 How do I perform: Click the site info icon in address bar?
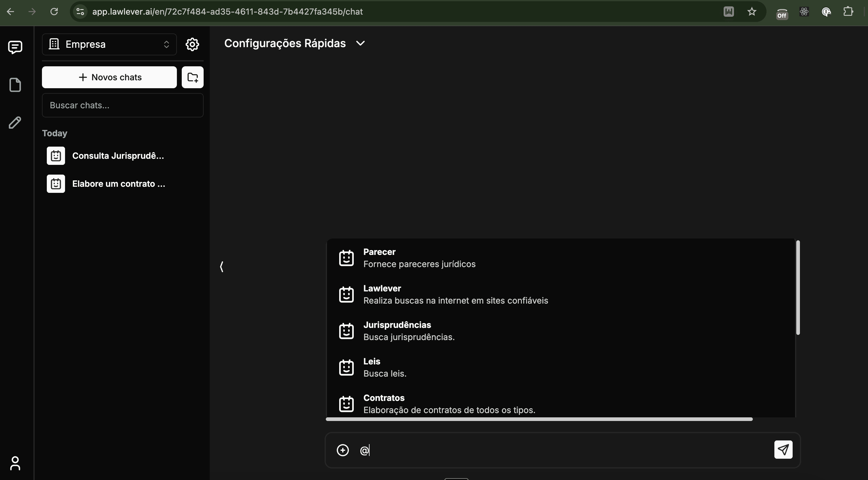[x=80, y=12]
